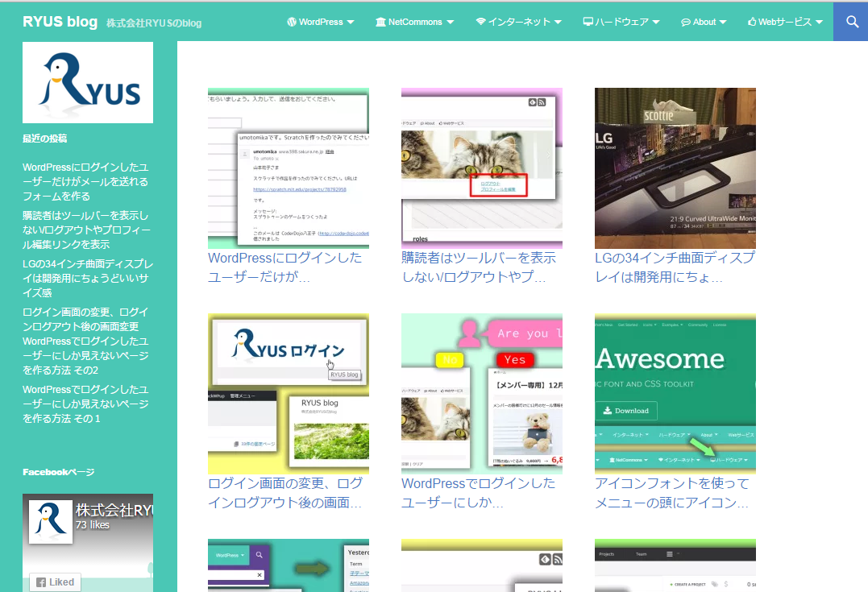Open the search icon in the header

(852, 22)
